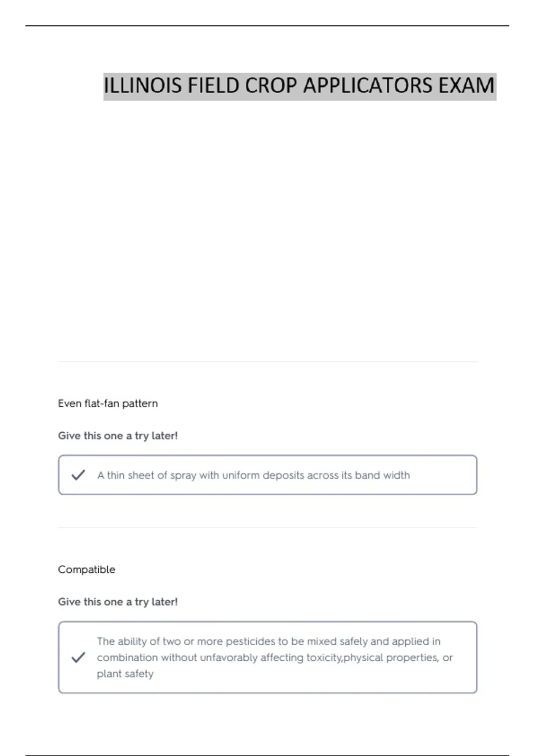Click the checkmark beside the thin sheet answer
The image size is (534, 756).
[x=78, y=475]
